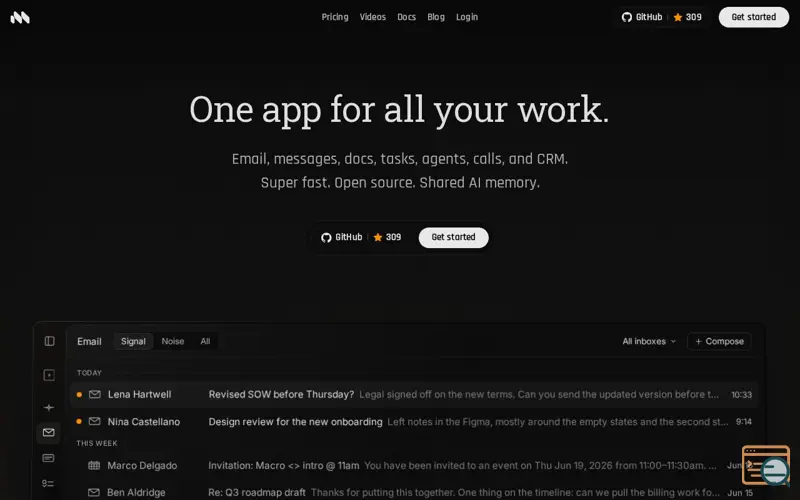Screen dimensions: 800x500
Task: Click the browser search widget icon at bottom right
Action: point(766,465)
